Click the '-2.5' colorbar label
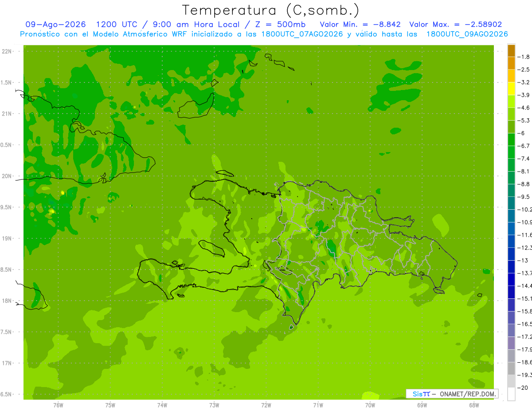The height and width of the screenshot is (411, 532). [524, 70]
